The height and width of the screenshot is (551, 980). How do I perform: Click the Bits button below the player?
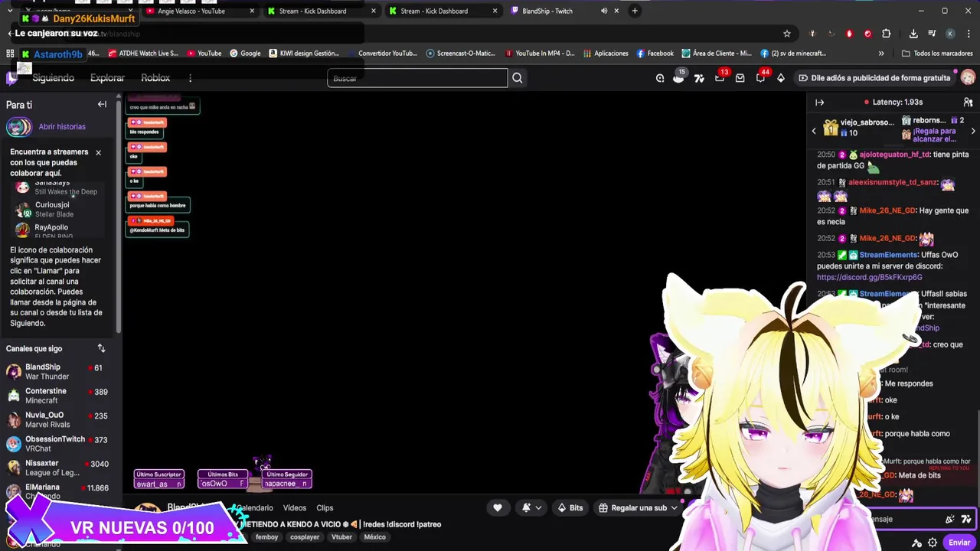(570, 507)
